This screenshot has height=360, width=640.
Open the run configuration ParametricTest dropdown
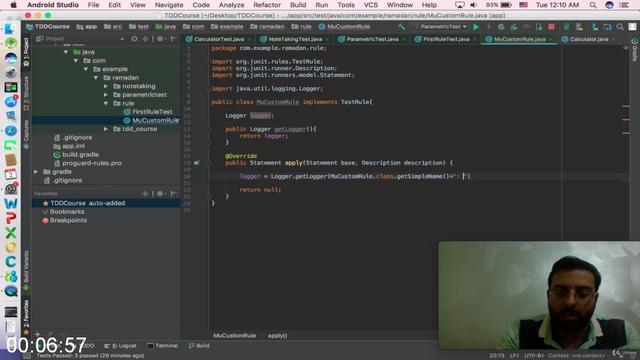[x=442, y=27]
